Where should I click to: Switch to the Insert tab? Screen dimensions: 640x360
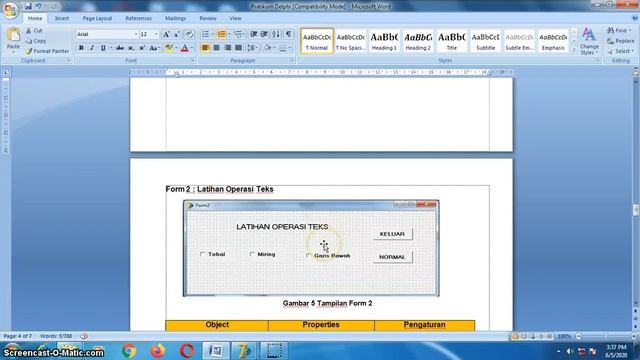click(x=62, y=18)
